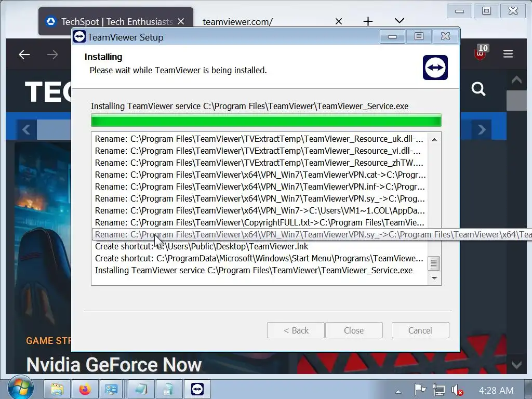Click the install log scroll down arrow
Viewport: 532px width, 399px height.
pyautogui.click(x=434, y=278)
